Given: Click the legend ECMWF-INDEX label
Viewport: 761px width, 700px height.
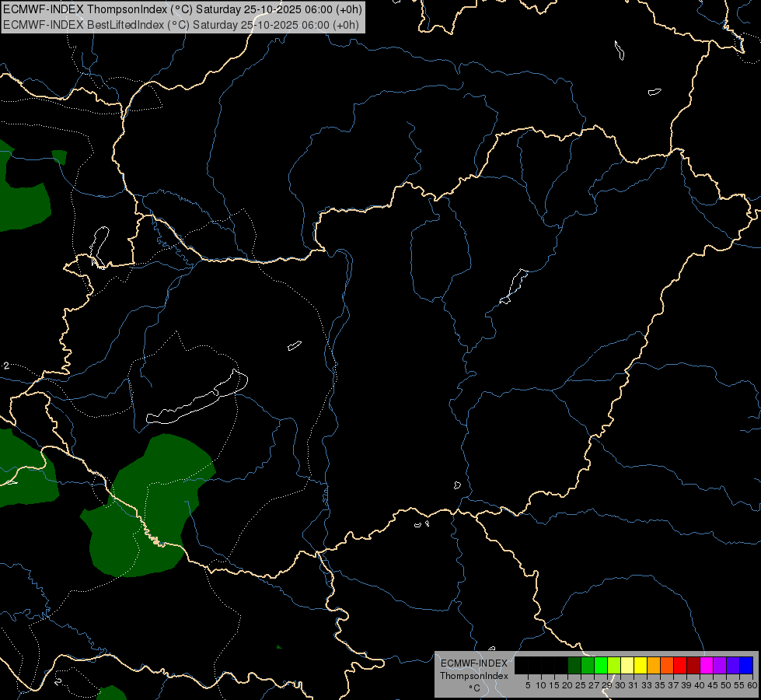Looking at the screenshot, I should [473, 663].
